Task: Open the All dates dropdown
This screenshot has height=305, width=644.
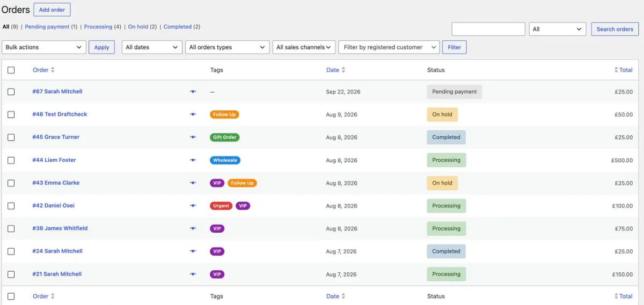Action: pyautogui.click(x=152, y=47)
